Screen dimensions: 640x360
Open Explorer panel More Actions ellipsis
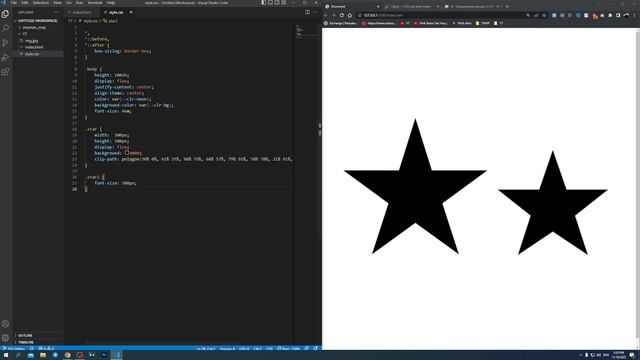(57, 12)
